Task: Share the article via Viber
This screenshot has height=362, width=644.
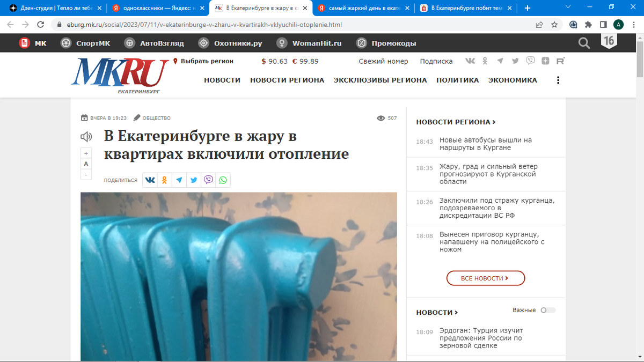Action: [x=208, y=180]
